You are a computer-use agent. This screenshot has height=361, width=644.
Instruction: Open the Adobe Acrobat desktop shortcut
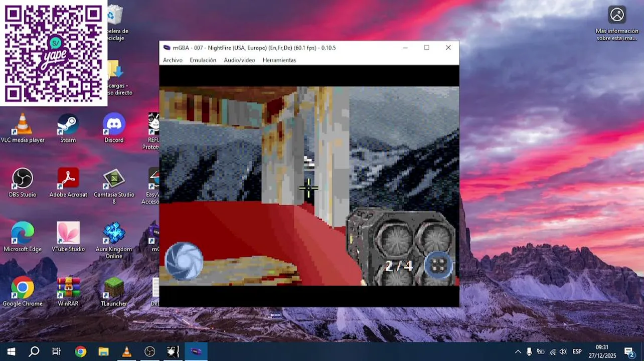(68, 183)
